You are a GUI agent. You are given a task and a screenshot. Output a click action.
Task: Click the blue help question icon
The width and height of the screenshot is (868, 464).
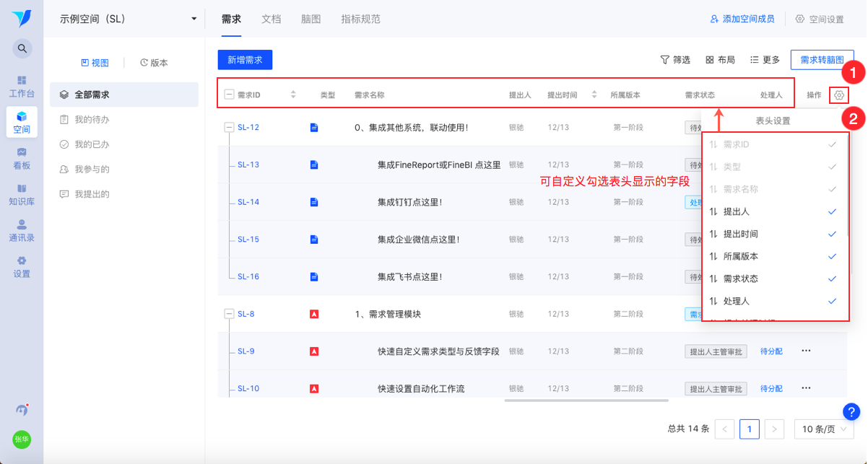[x=851, y=411]
